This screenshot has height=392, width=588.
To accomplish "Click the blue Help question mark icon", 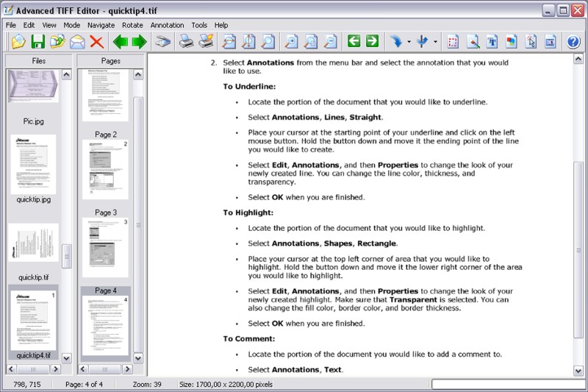I will coord(573,41).
